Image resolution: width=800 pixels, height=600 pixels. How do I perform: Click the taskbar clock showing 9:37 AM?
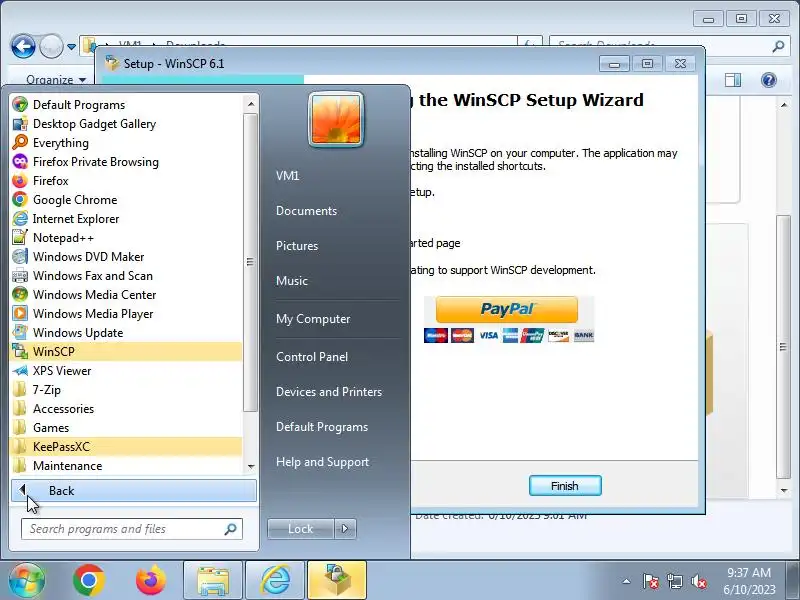pyautogui.click(x=749, y=581)
